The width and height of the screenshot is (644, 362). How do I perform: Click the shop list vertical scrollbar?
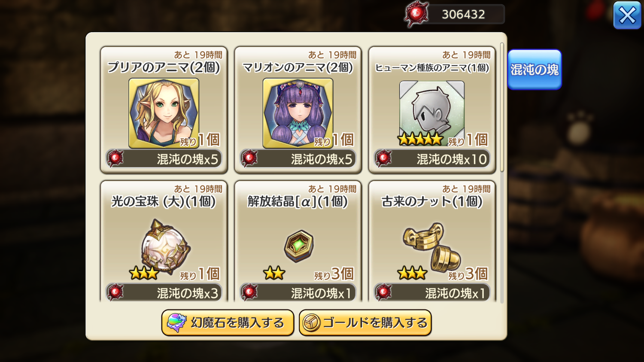pyautogui.click(x=502, y=107)
